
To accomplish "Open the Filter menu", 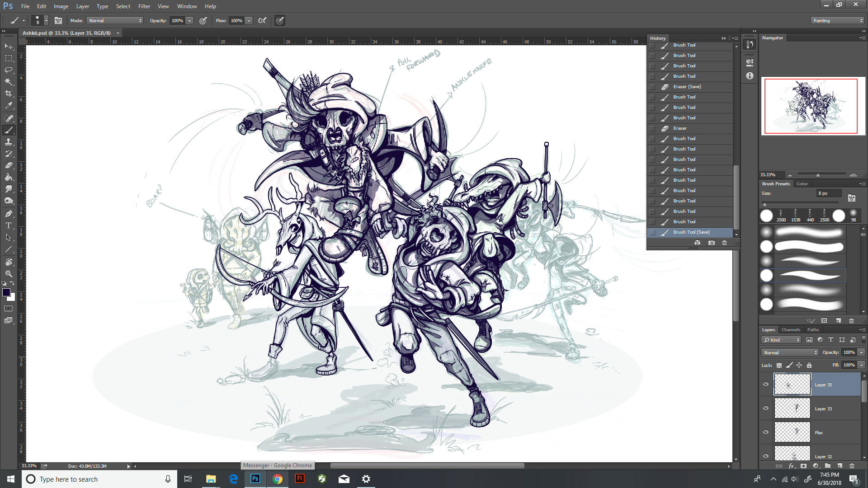I will (x=144, y=6).
